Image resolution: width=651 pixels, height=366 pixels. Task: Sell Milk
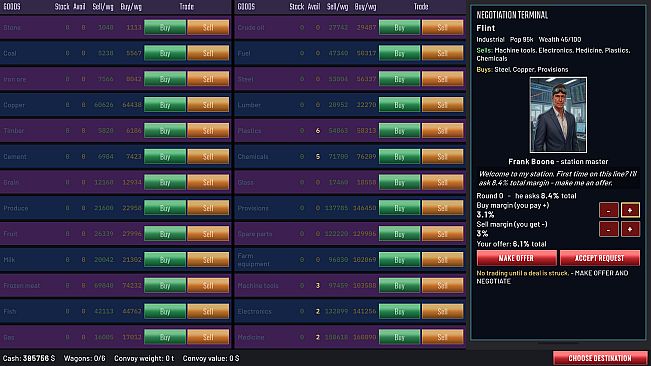point(208,259)
